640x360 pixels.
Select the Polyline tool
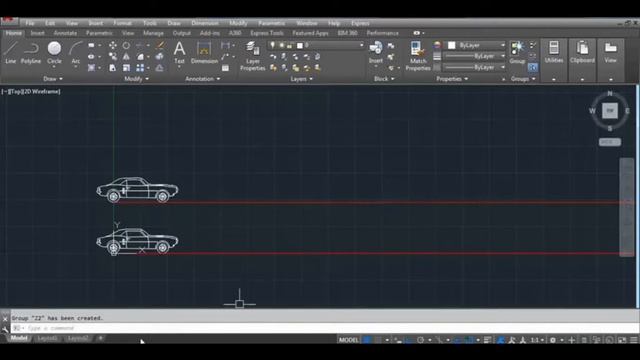click(31, 52)
